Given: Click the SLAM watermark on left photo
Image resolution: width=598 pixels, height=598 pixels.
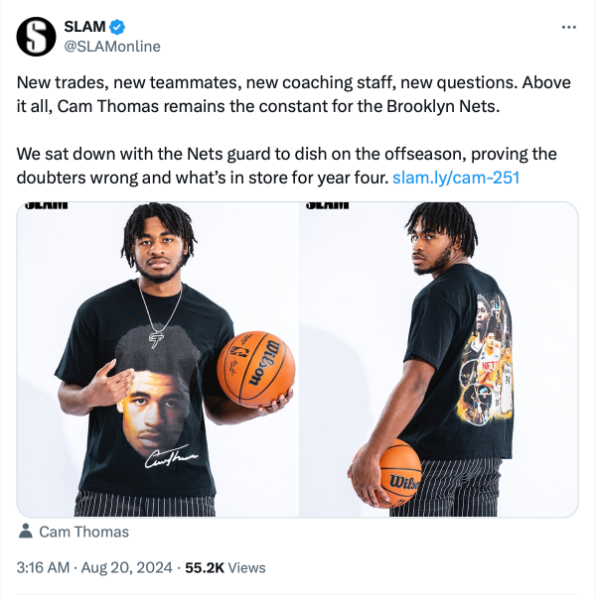Looking at the screenshot, I should [46, 205].
